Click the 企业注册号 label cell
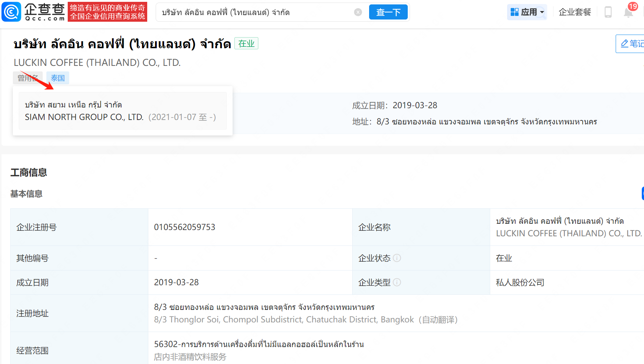 click(x=79, y=227)
